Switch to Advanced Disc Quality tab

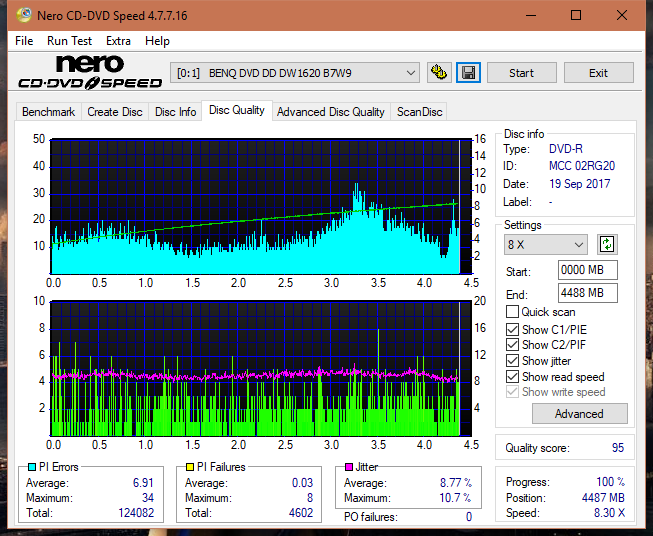331,112
